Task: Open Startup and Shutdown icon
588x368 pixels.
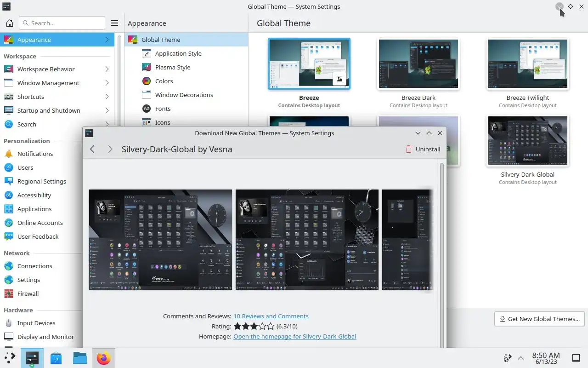Action: pyautogui.click(x=9, y=110)
